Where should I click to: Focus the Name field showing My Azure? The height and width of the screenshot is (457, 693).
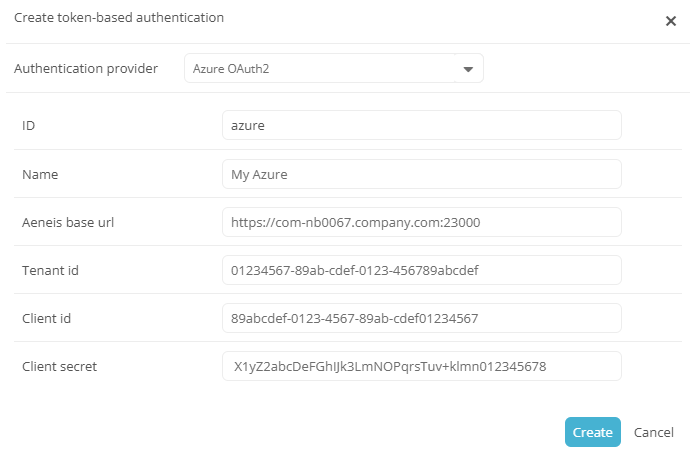[x=421, y=174]
